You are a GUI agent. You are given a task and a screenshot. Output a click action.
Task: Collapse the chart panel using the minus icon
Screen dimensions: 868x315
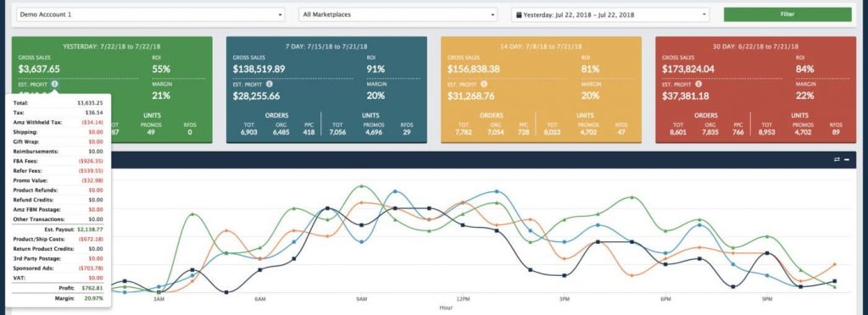point(847,160)
